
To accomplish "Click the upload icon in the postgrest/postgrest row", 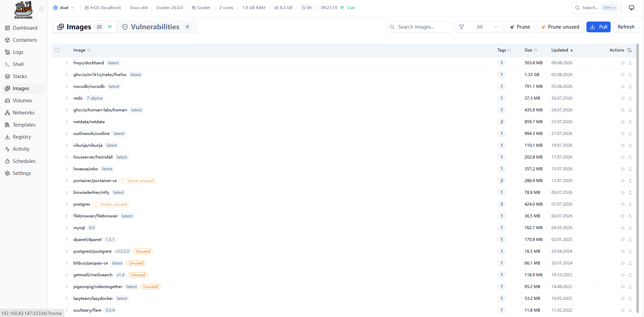I will [x=630, y=251].
